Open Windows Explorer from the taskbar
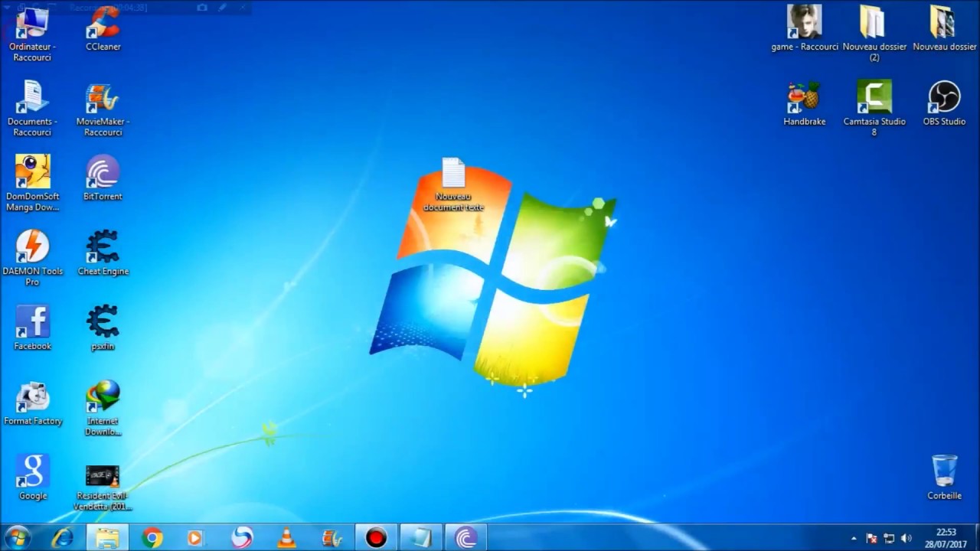Image resolution: width=980 pixels, height=551 pixels. [107, 538]
